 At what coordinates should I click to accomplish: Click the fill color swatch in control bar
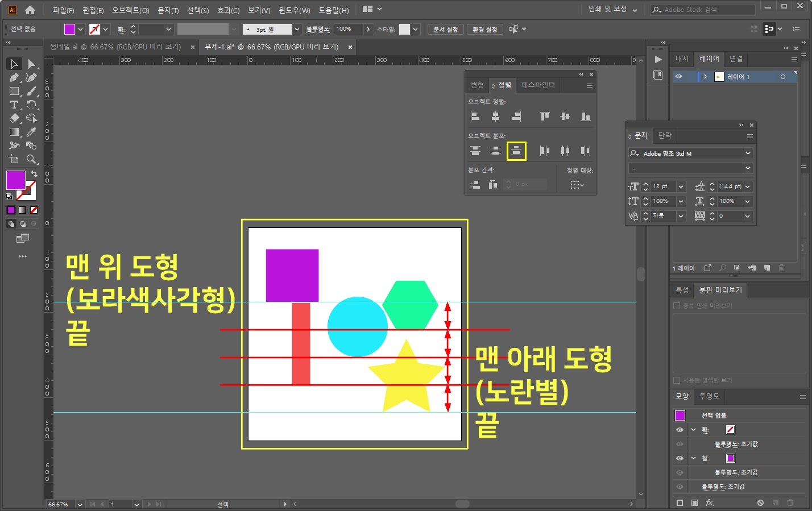pos(69,29)
